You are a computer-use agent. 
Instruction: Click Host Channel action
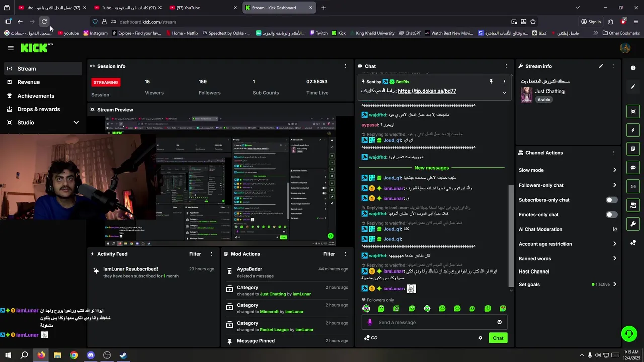[x=534, y=271]
